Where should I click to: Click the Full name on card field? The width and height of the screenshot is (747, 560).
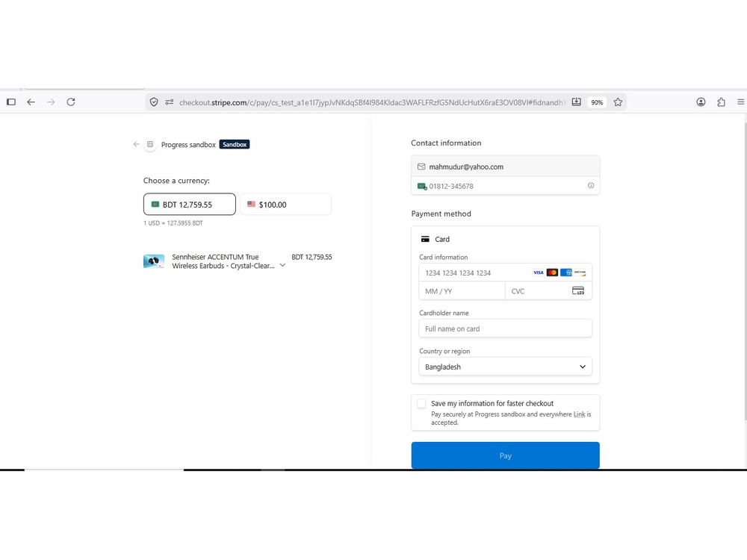[506, 329]
